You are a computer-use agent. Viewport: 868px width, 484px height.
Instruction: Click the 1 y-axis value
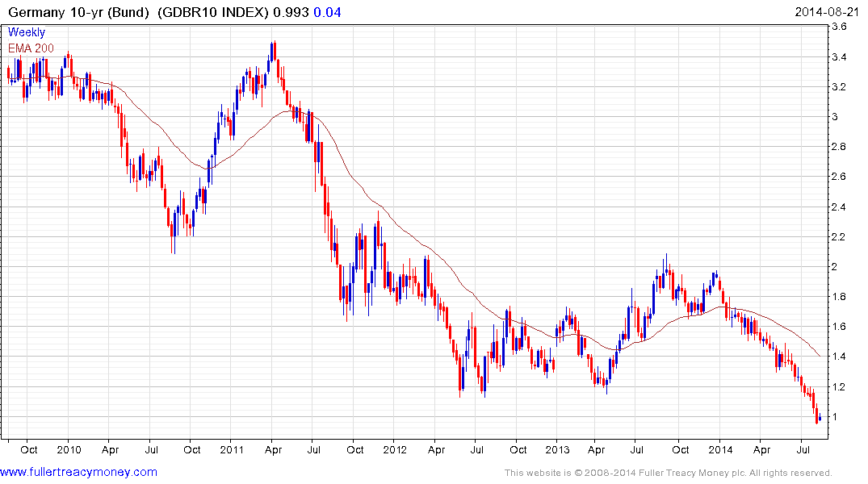point(836,416)
